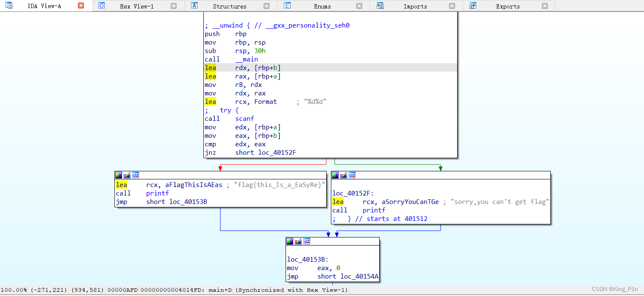Screen dimensions: 644x296
Task: Open the Imports tab
Action: pyautogui.click(x=415, y=6)
